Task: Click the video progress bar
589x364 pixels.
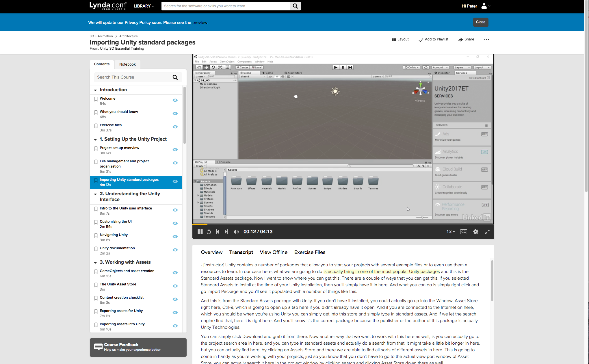Action: 343,224
